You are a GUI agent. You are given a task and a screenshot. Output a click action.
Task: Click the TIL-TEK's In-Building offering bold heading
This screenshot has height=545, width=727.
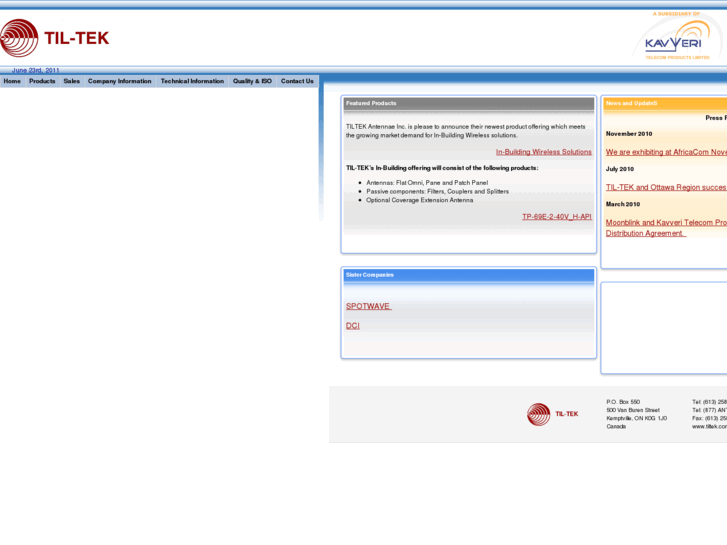[442, 168]
